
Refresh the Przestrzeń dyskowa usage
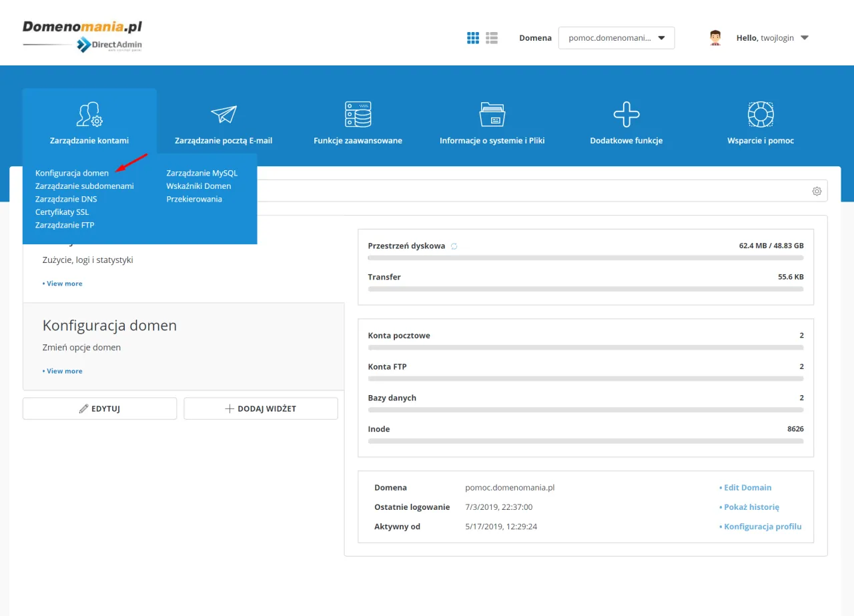454,246
